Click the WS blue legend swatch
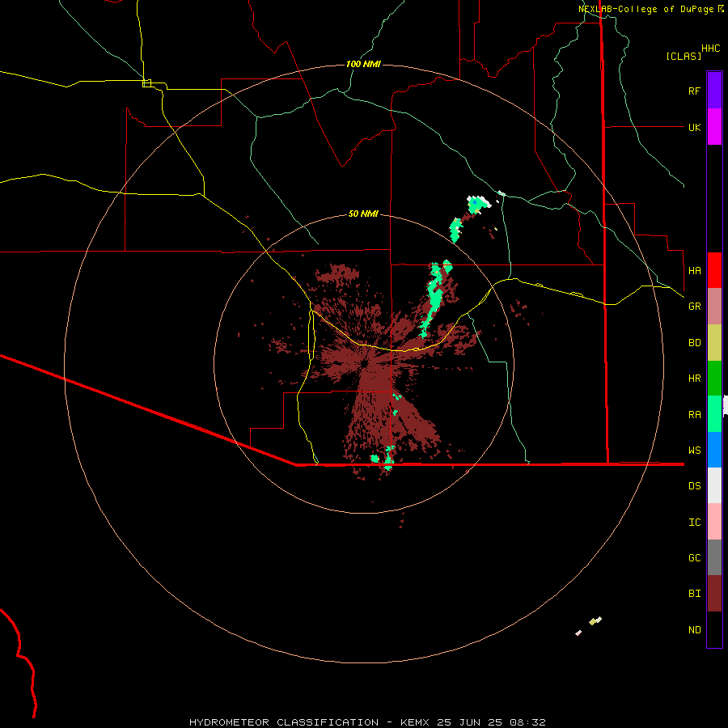728x728 pixels. click(714, 450)
